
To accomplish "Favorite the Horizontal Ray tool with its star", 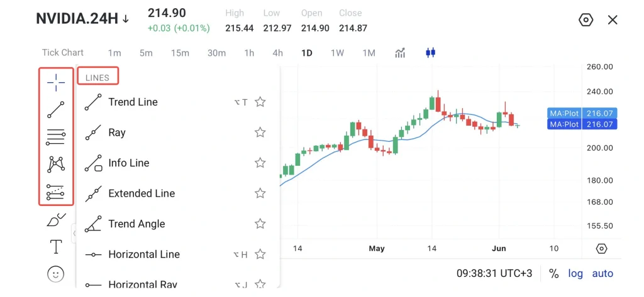I will tap(260, 284).
